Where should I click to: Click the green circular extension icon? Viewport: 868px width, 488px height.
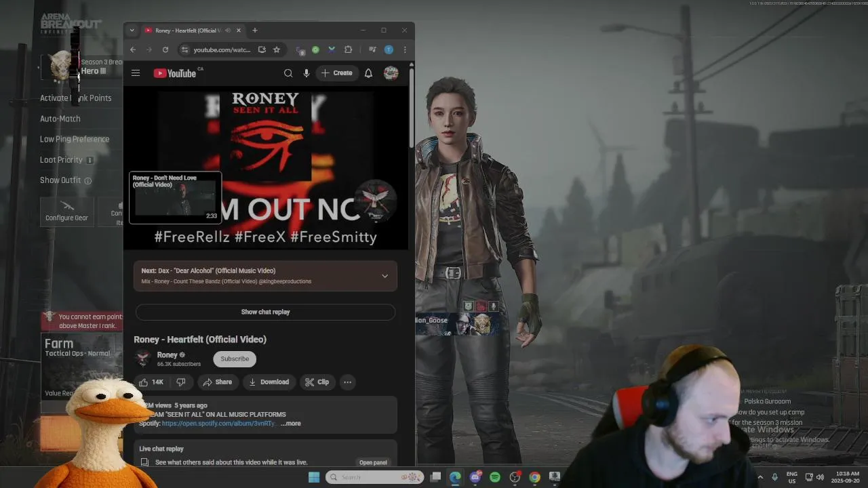[x=315, y=49]
